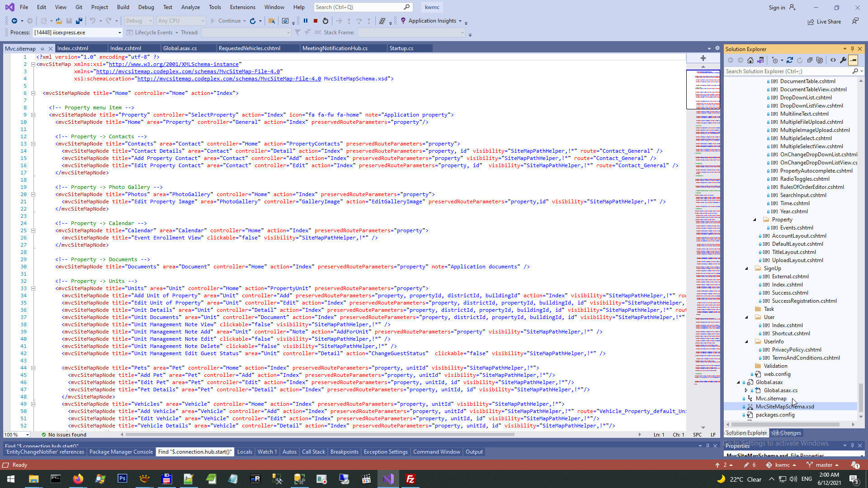Click the Continue debugging button
868x488 pixels.
click(226, 21)
